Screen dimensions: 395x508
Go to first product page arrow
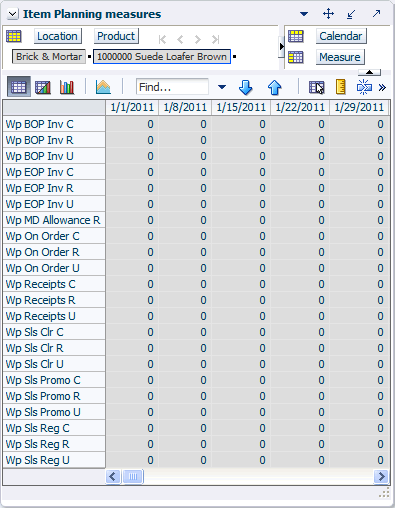click(162, 40)
